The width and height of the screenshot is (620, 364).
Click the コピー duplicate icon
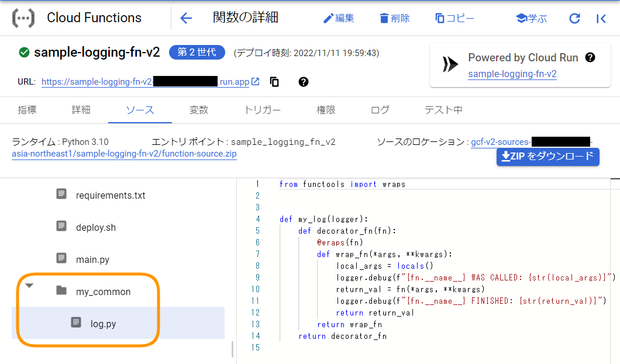coord(440,18)
